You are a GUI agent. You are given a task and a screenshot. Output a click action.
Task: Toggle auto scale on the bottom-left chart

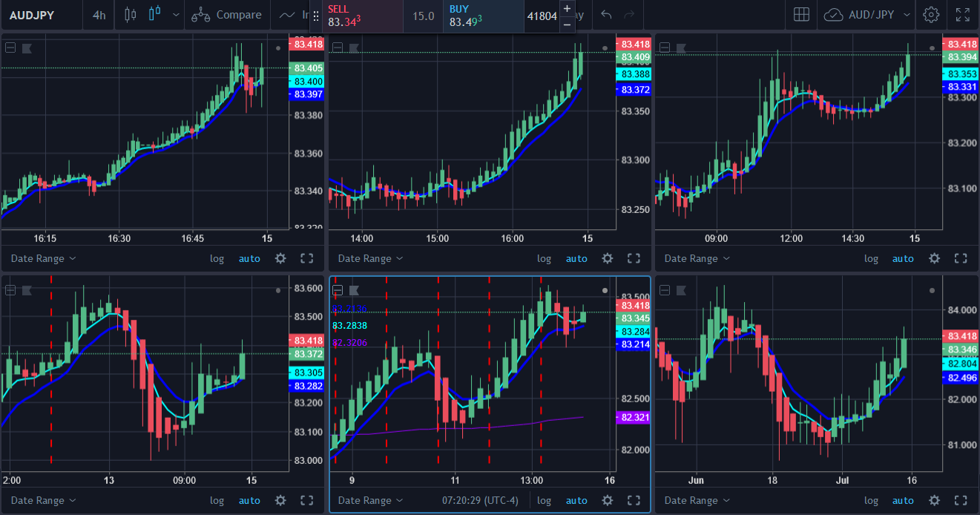(249, 500)
